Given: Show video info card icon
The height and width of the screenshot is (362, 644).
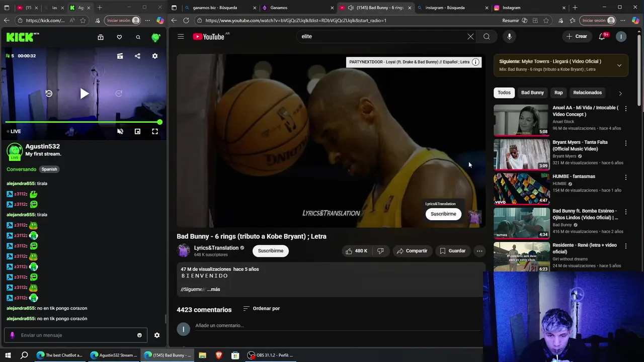Looking at the screenshot, I should pyautogui.click(x=475, y=62).
